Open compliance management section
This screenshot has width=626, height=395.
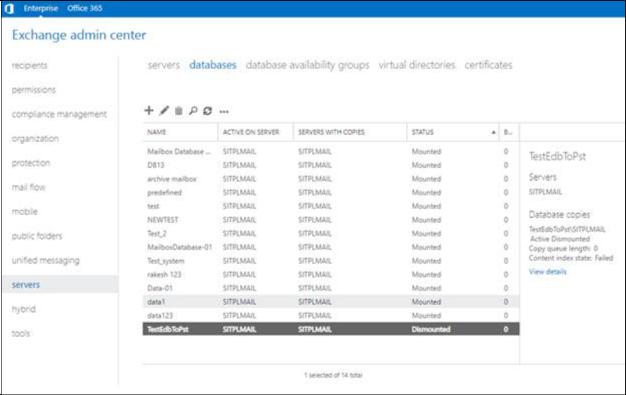click(59, 114)
